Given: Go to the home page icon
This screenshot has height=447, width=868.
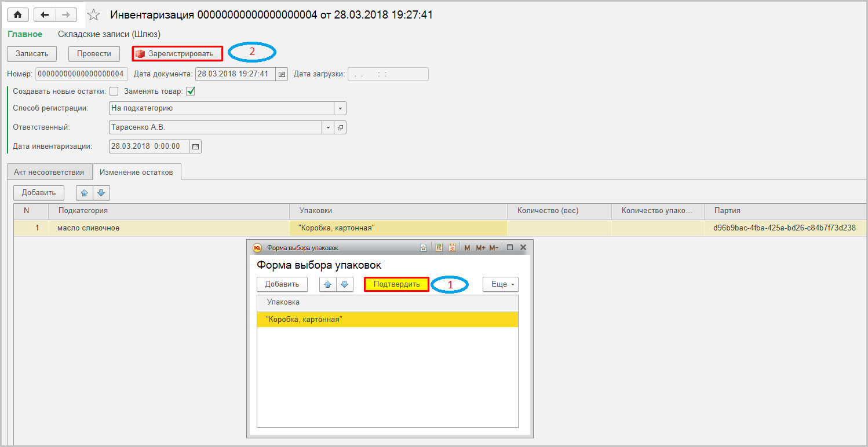Looking at the screenshot, I should [x=17, y=14].
